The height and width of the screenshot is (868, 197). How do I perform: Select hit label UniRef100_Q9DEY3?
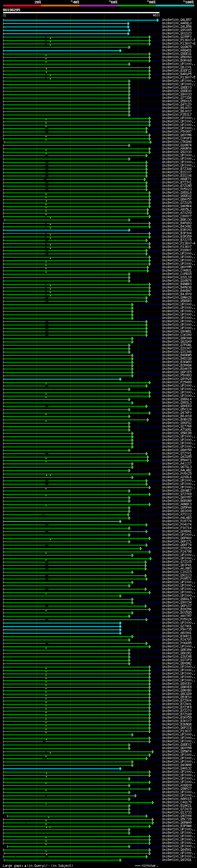(177, 88)
